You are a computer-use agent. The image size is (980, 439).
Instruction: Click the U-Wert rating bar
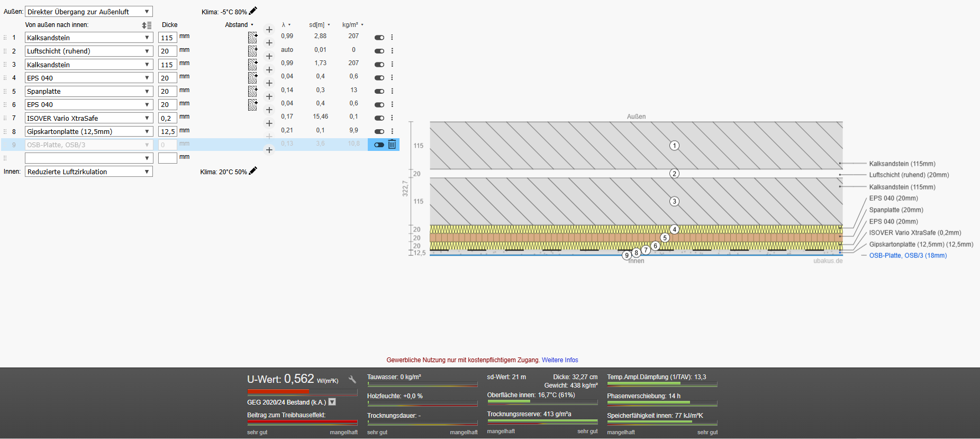(302, 392)
